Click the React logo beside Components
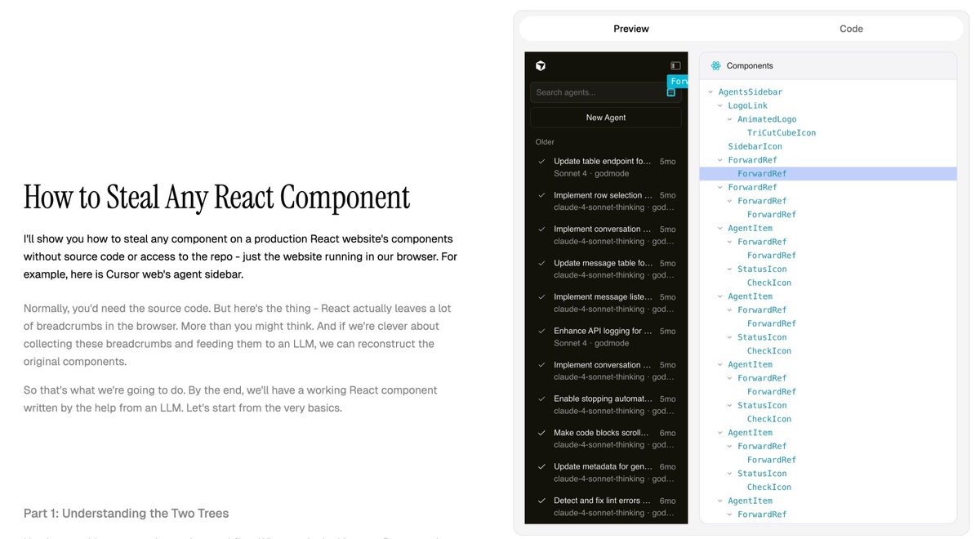Image resolution: width=980 pixels, height=539 pixels. click(x=716, y=65)
